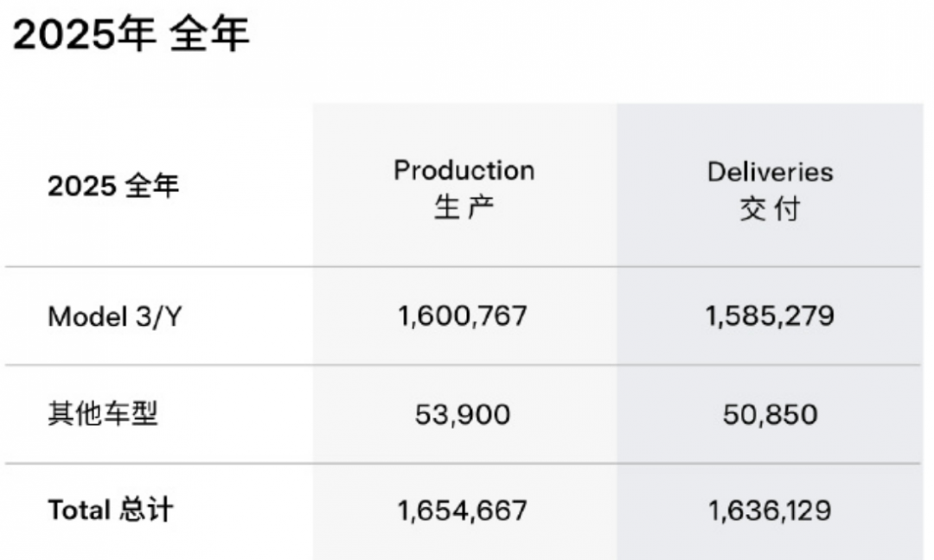Click "全年" in the large page heading
The width and height of the screenshot is (934, 560).
(209, 36)
